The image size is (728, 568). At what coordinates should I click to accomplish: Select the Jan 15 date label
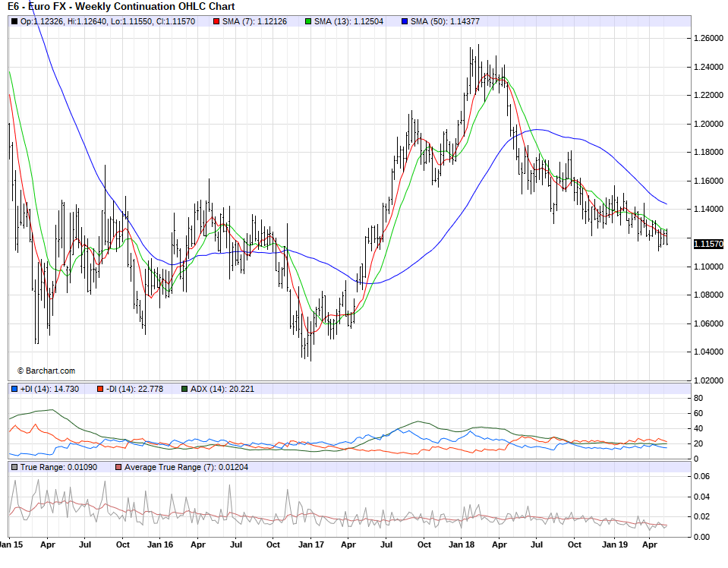[11, 544]
